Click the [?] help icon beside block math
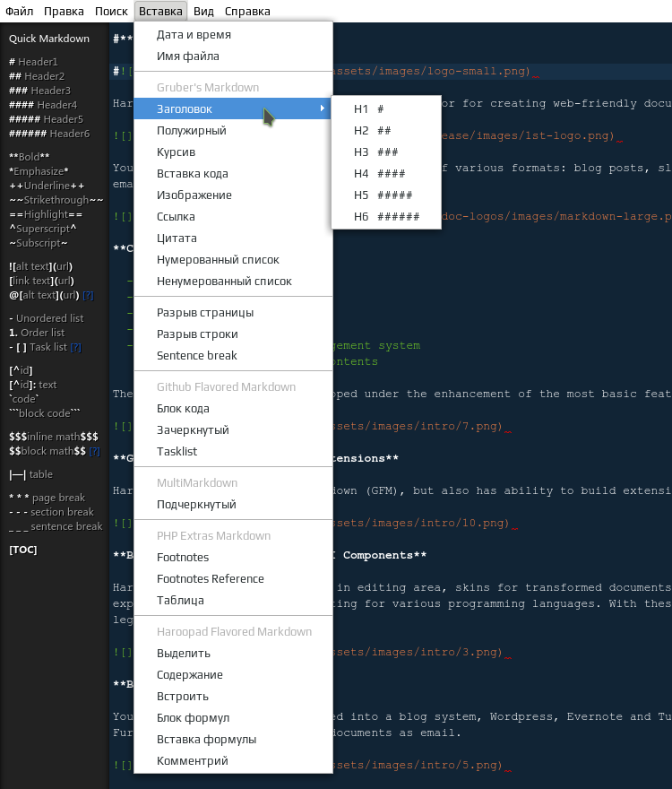Viewport: 672px width, 789px height. pyautogui.click(x=95, y=451)
